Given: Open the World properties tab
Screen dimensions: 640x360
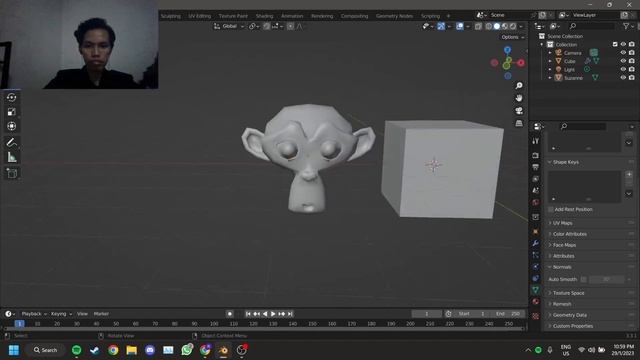Looking at the screenshot, I should (x=536, y=202).
